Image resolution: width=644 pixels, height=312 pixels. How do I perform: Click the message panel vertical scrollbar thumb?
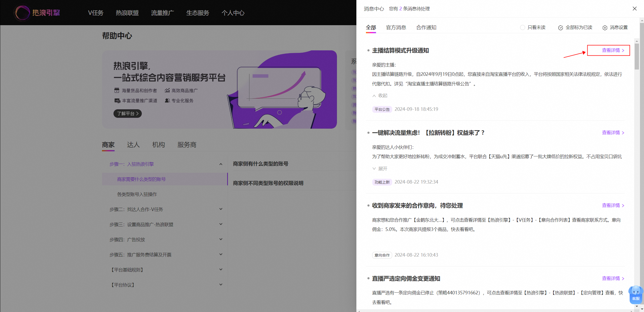click(637, 56)
